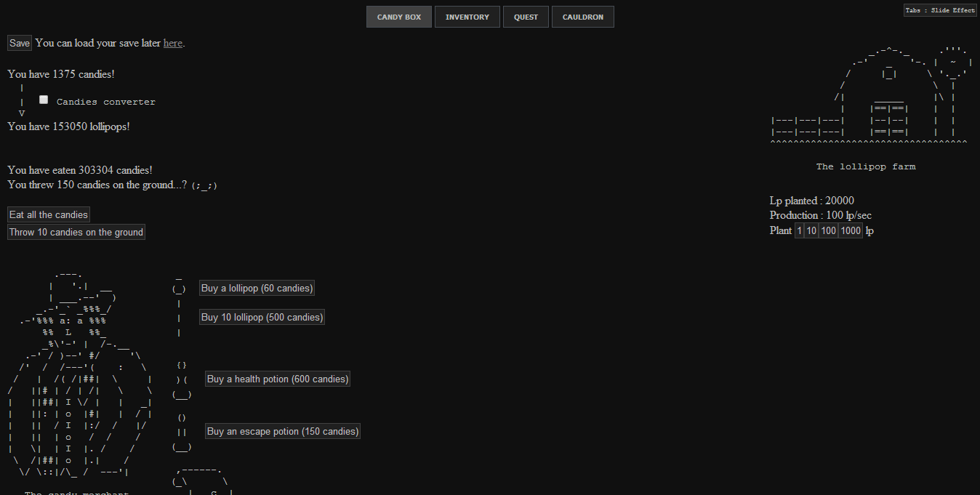This screenshot has width=980, height=495.
Task: Plant 10 lollipops in the farm
Action: click(x=811, y=230)
